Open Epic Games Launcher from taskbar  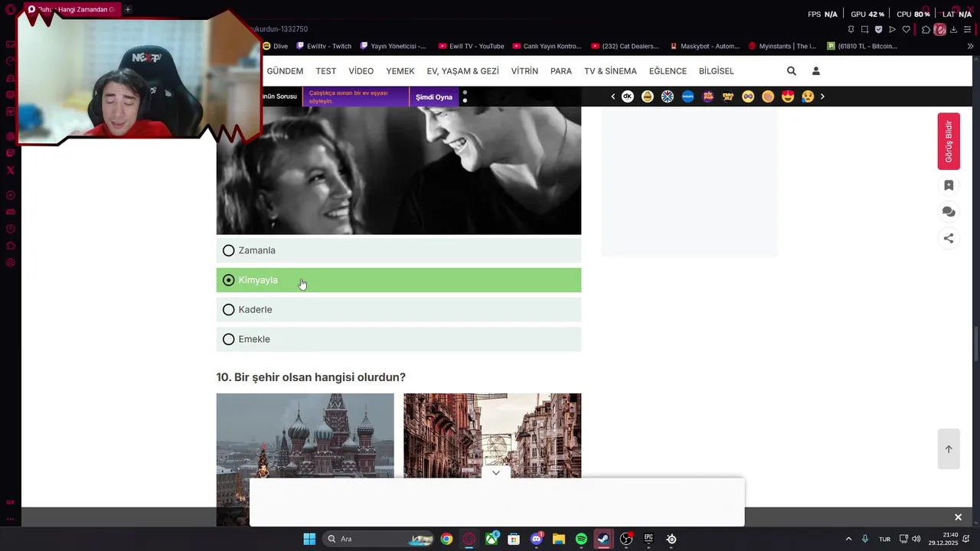648,539
